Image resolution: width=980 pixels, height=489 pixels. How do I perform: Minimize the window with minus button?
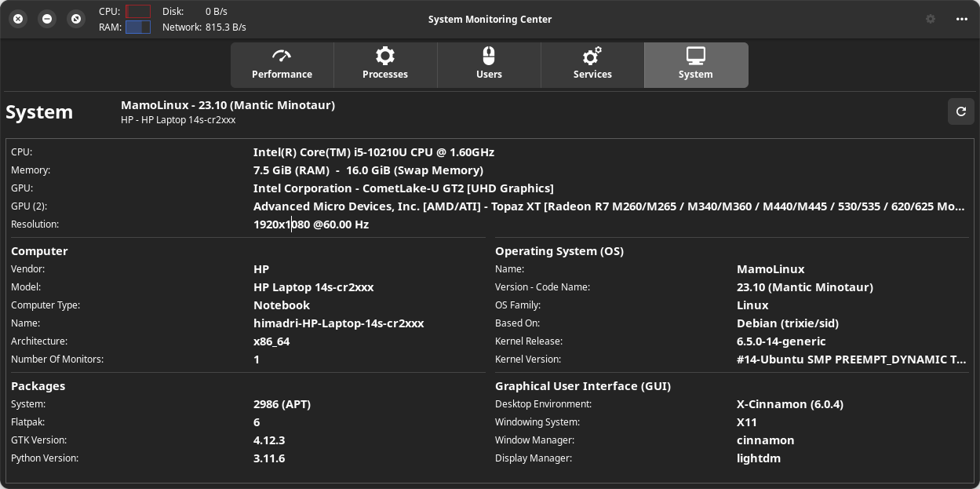click(x=47, y=19)
